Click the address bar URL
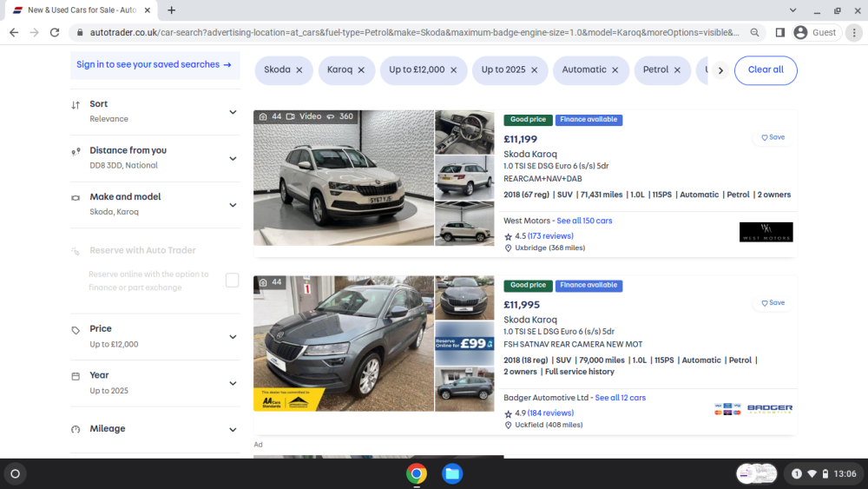This screenshot has width=868, height=489. [414, 33]
